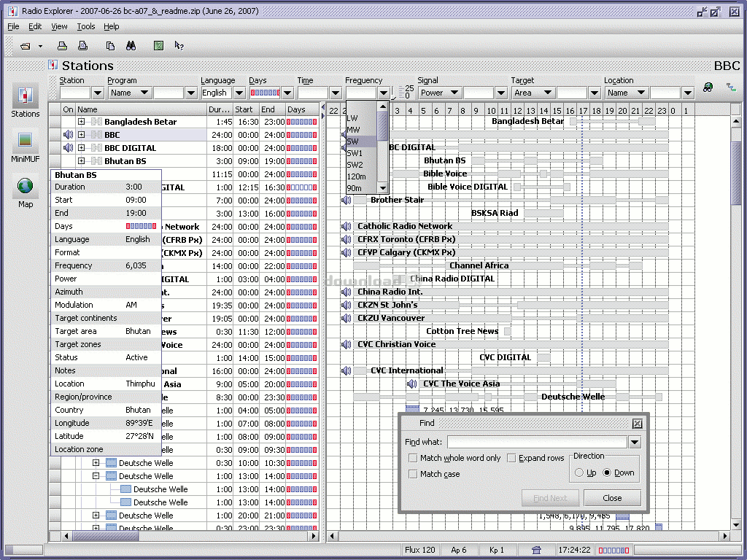Open the Find what history dropdown arrow

(x=635, y=443)
